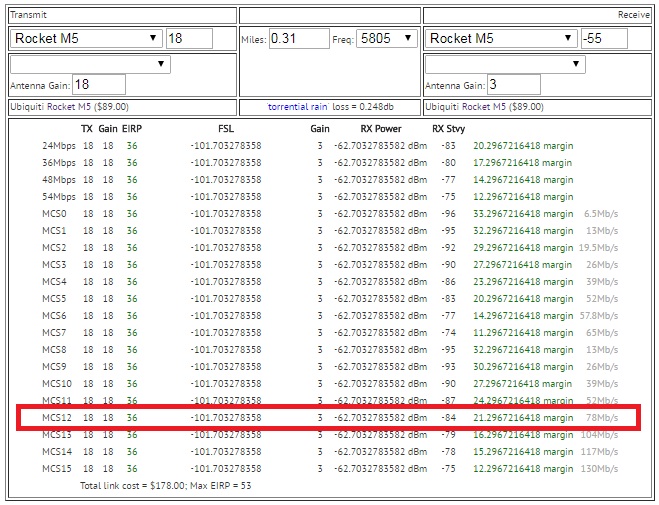This screenshot has width=659, height=505.
Task: Click the 54Mbps row label
Action: tap(59, 197)
